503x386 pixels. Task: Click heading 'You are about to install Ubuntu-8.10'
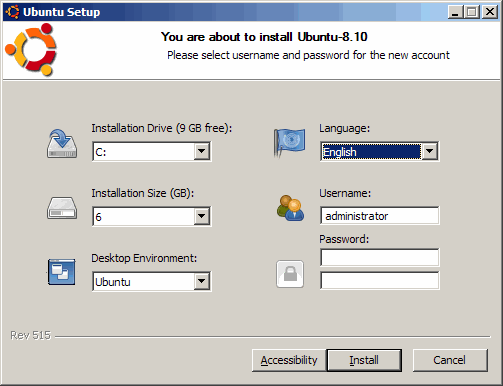[264, 37]
